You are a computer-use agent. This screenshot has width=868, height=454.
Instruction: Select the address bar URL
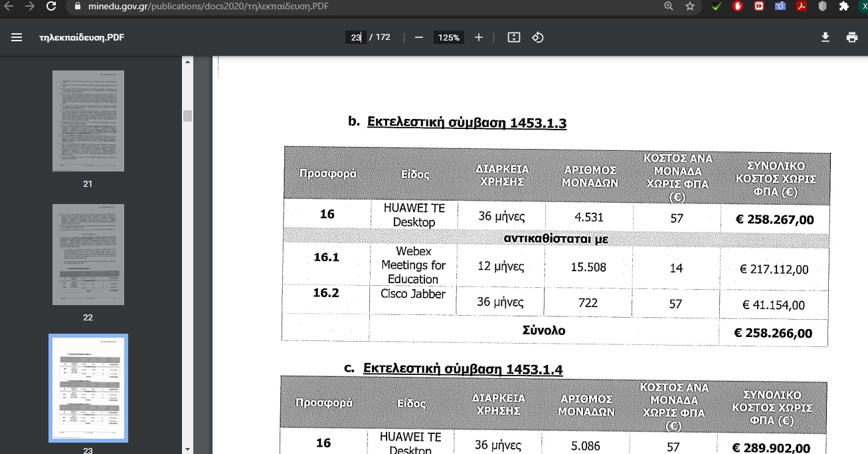(x=208, y=6)
